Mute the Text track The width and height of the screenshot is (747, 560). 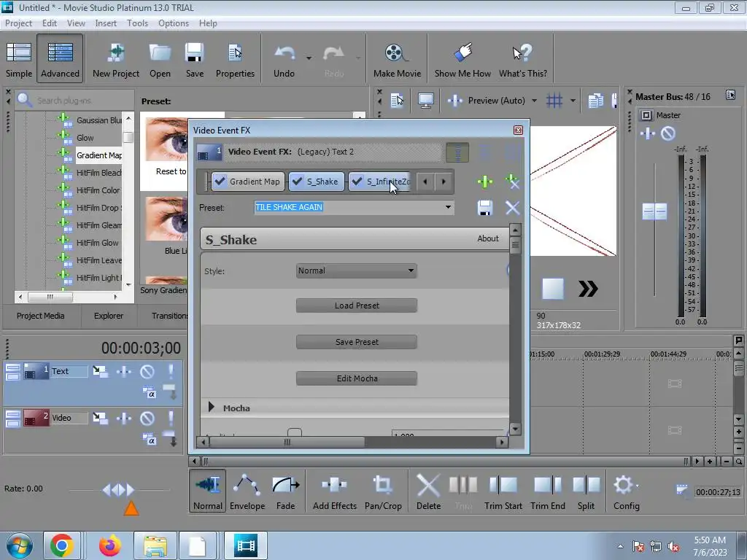[147, 371]
